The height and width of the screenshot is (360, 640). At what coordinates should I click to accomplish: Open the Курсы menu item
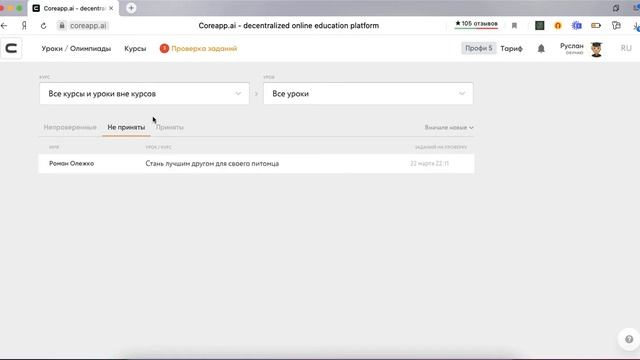(x=135, y=49)
